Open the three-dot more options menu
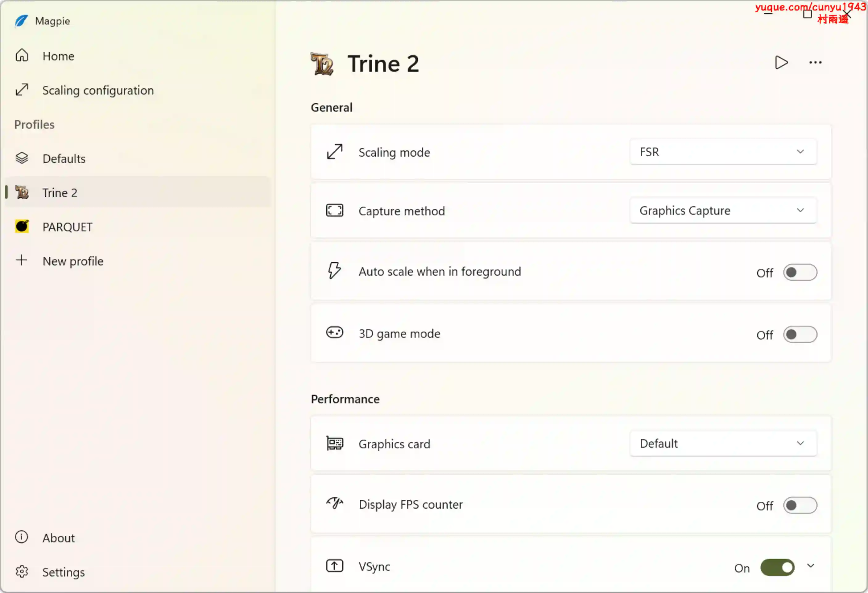868x593 pixels. coord(815,62)
